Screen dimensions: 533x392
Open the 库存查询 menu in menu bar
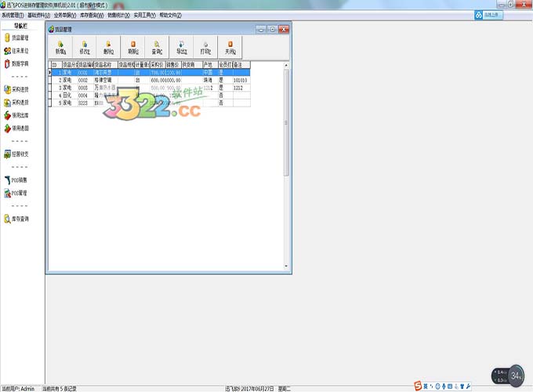(92, 15)
